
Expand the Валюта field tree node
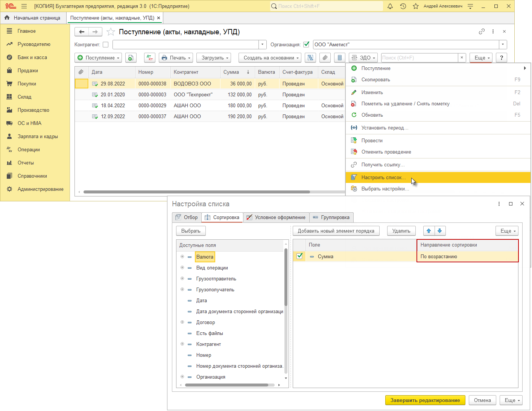click(x=182, y=257)
